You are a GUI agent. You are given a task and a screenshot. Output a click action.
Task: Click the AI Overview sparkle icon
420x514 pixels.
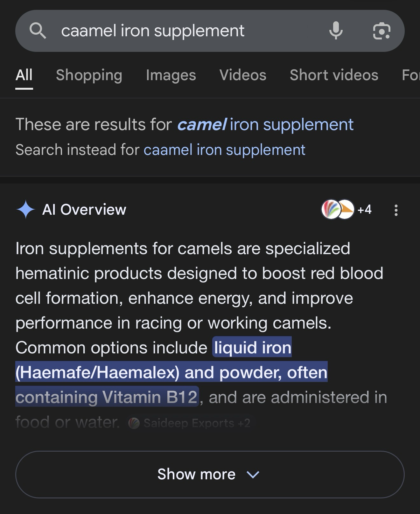(x=25, y=210)
